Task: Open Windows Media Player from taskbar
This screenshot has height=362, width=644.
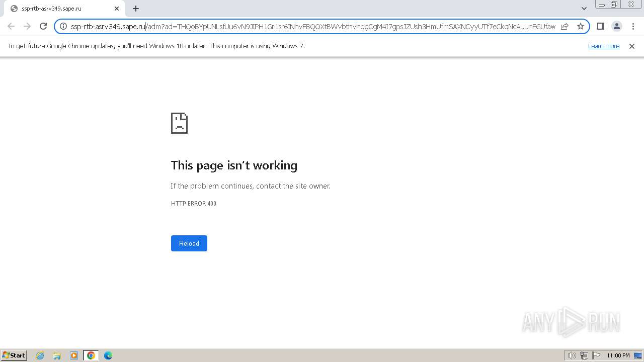Action: pyautogui.click(x=74, y=355)
